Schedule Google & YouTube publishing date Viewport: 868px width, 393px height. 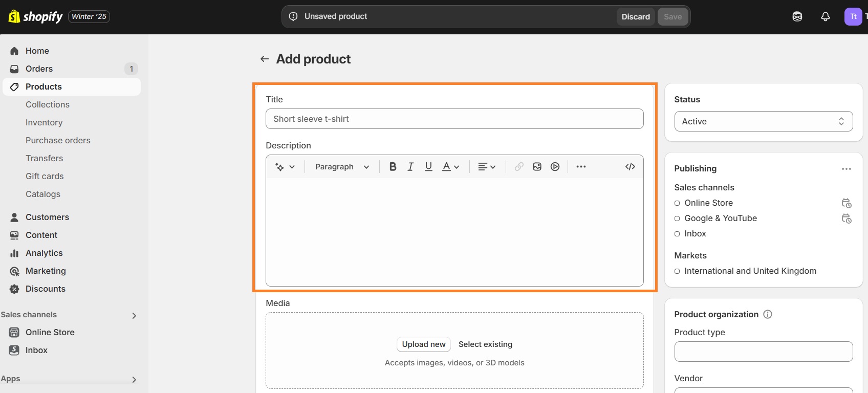[x=847, y=219]
